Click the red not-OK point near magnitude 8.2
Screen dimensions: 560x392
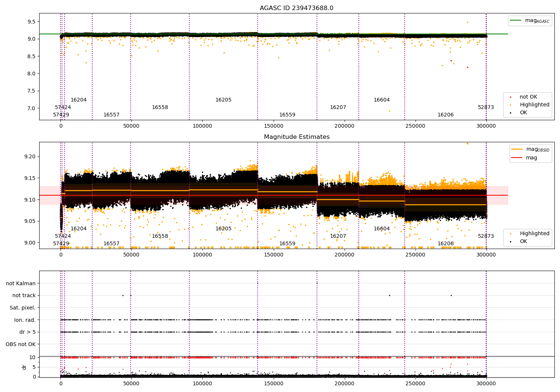pyautogui.click(x=467, y=67)
